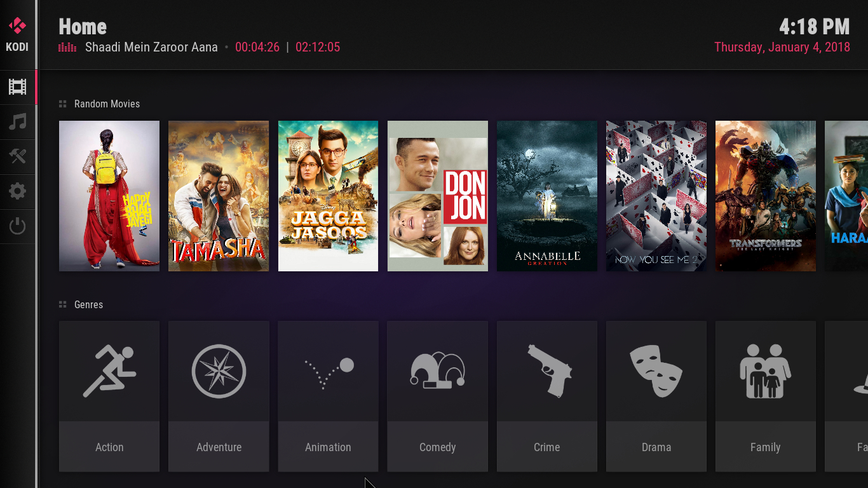This screenshot has height=488, width=868.
Task: Open the Don Jon movie poster
Action: (438, 196)
